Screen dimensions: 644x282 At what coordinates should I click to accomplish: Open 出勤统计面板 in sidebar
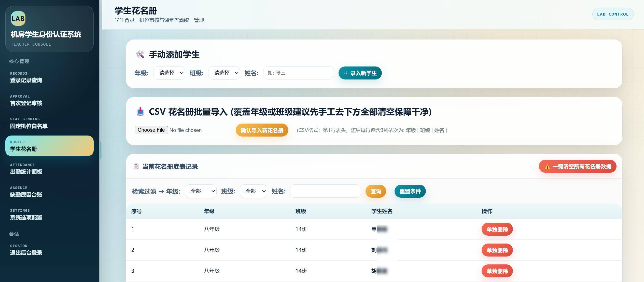(49, 169)
